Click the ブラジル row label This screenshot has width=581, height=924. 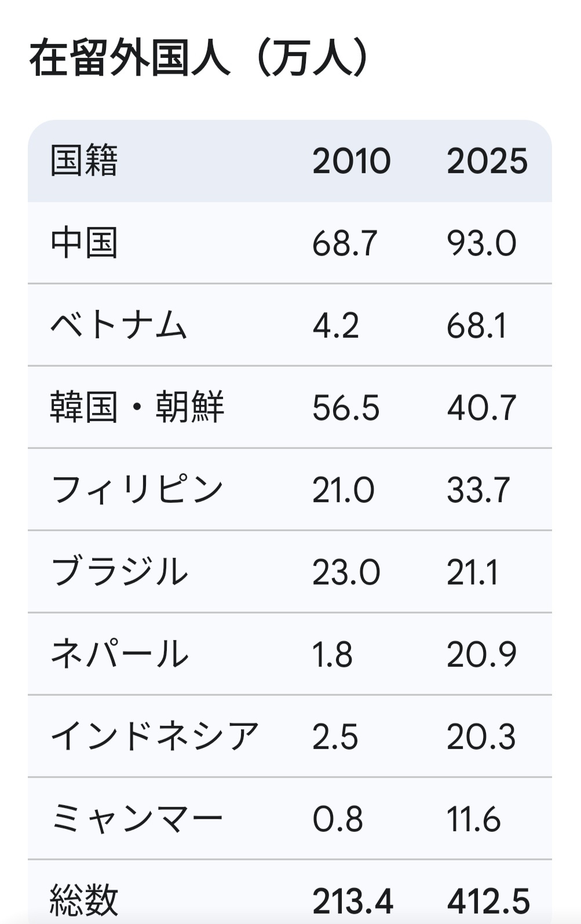pyautogui.click(x=119, y=572)
